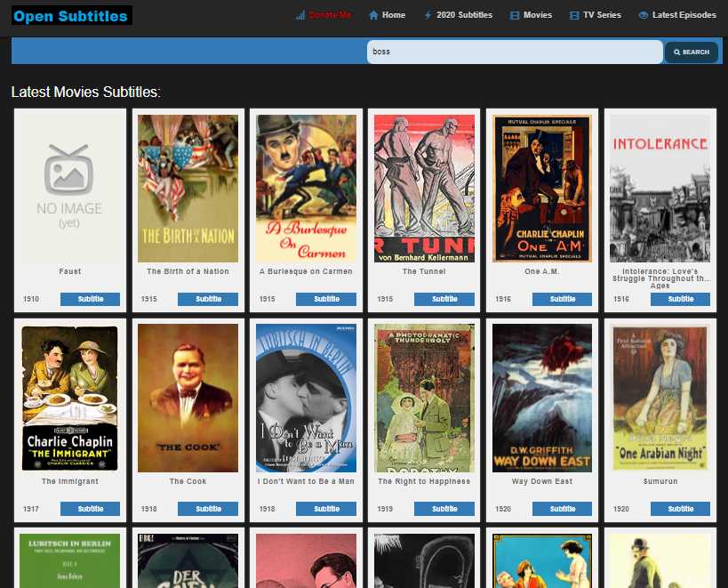Open the Donate Me link

tap(330, 15)
